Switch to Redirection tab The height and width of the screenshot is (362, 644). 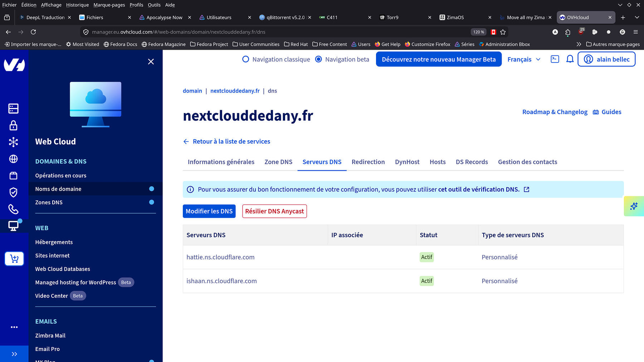368,162
